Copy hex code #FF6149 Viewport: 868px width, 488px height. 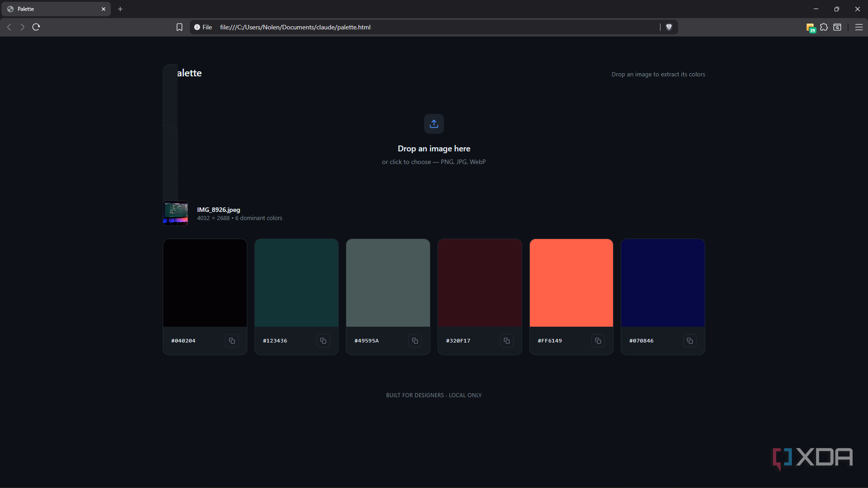598,341
